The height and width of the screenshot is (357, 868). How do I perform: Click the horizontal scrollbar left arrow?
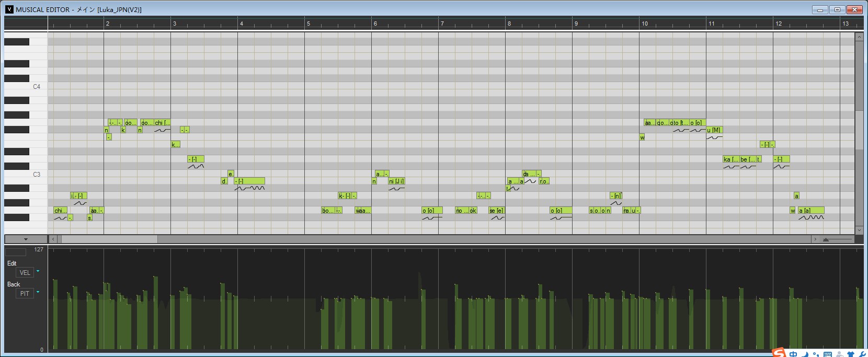(x=53, y=239)
